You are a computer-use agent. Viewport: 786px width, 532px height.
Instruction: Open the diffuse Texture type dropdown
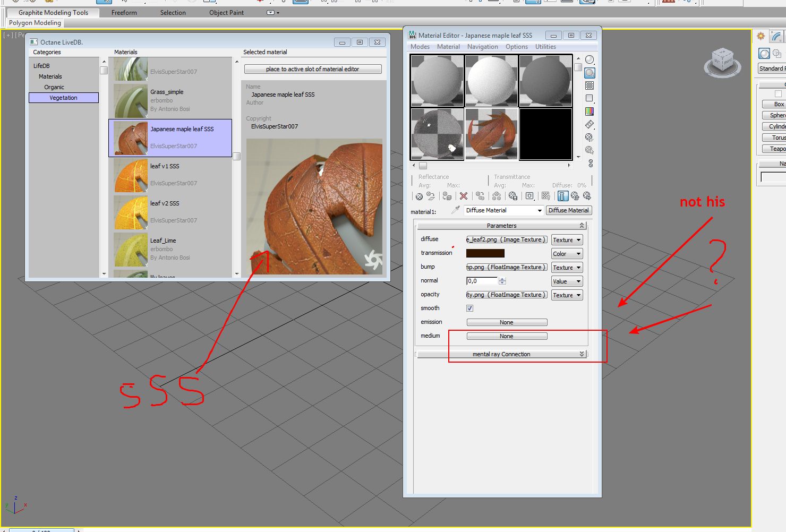[x=567, y=240]
